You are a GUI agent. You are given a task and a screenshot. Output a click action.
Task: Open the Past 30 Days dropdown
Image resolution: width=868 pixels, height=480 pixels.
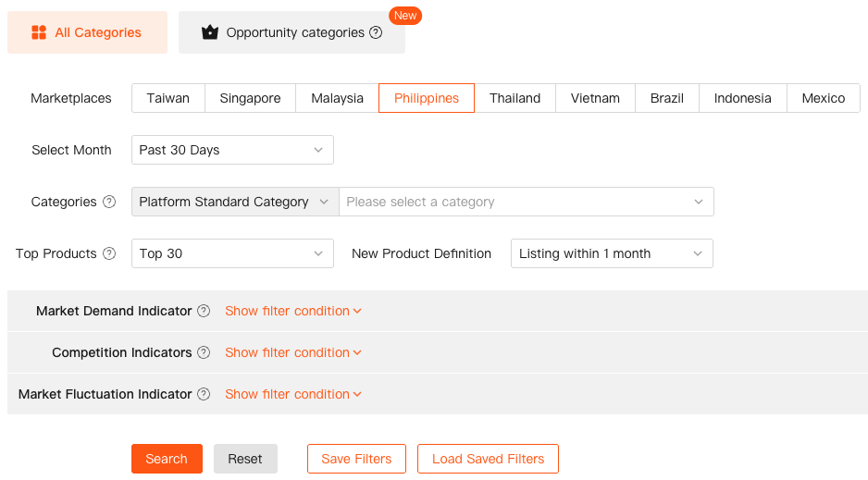pos(232,150)
